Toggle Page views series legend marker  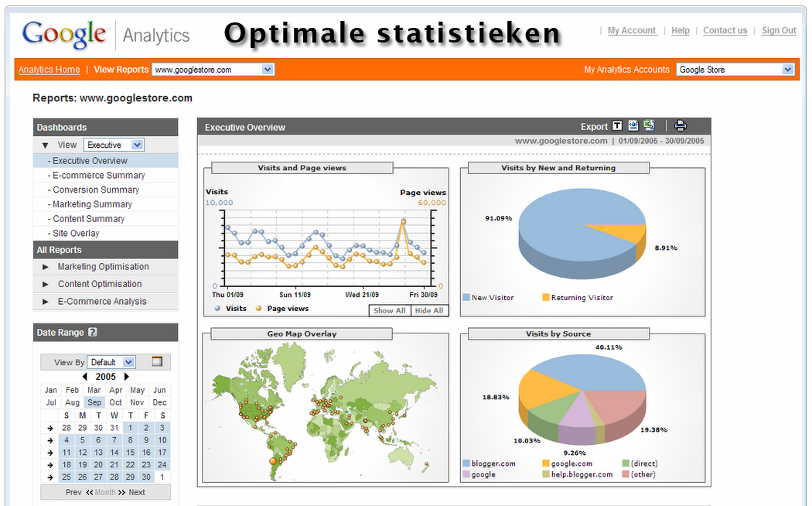[x=258, y=308]
